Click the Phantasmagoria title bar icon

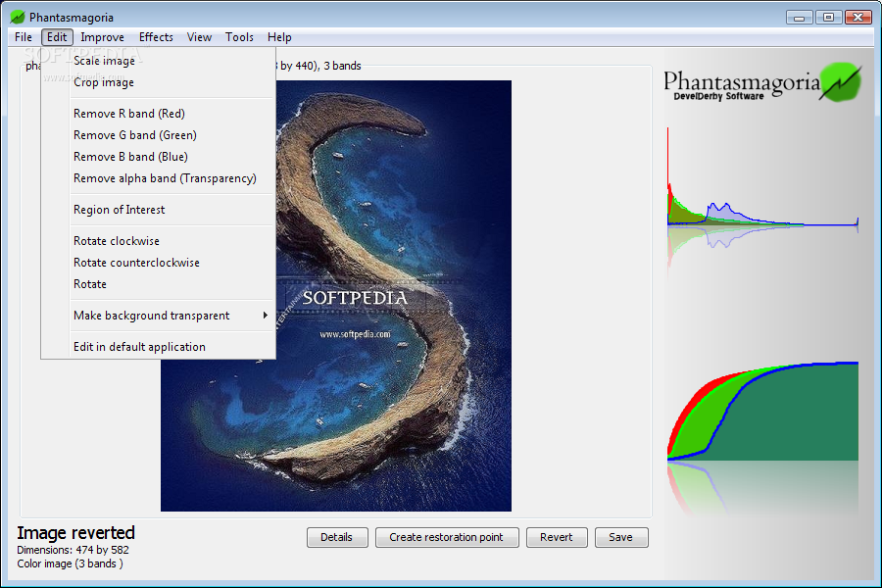pos(18,17)
